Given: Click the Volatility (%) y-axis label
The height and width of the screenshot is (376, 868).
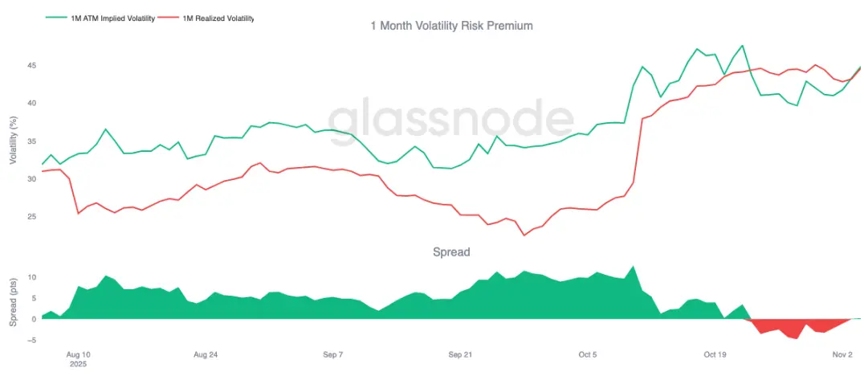Looking at the screenshot, I should 13,143.
